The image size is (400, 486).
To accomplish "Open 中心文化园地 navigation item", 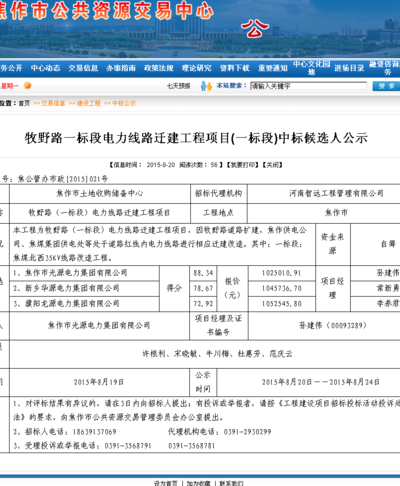I will coord(312,68).
